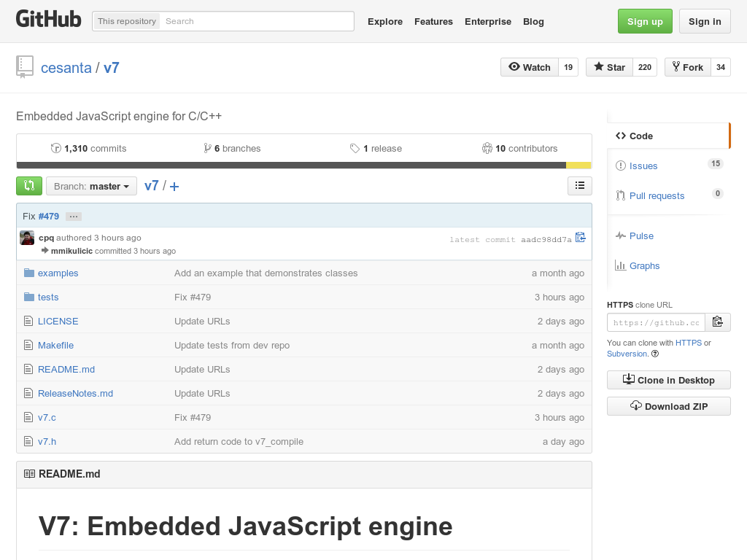
Task: Click the yellow segment of language bar
Action: (578, 166)
